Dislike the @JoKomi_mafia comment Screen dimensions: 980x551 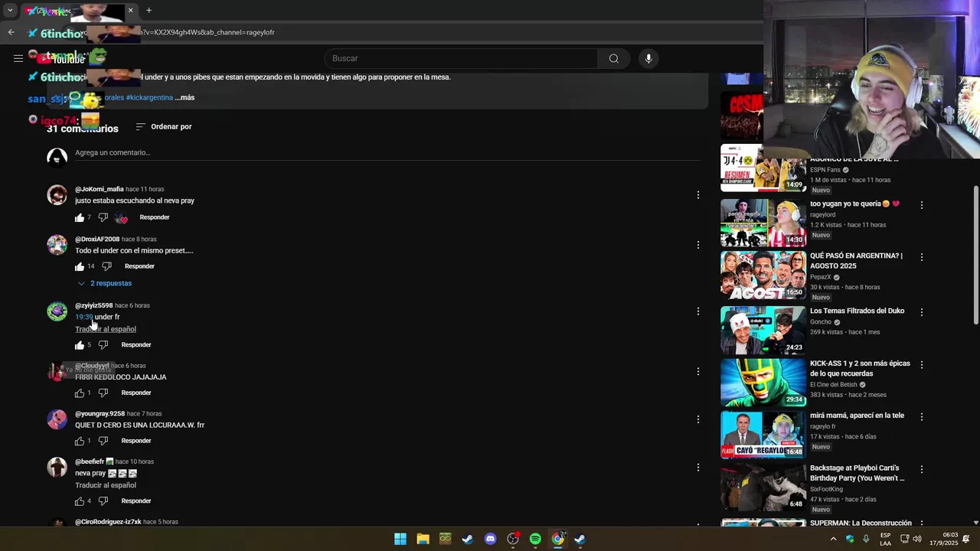pos(103,218)
